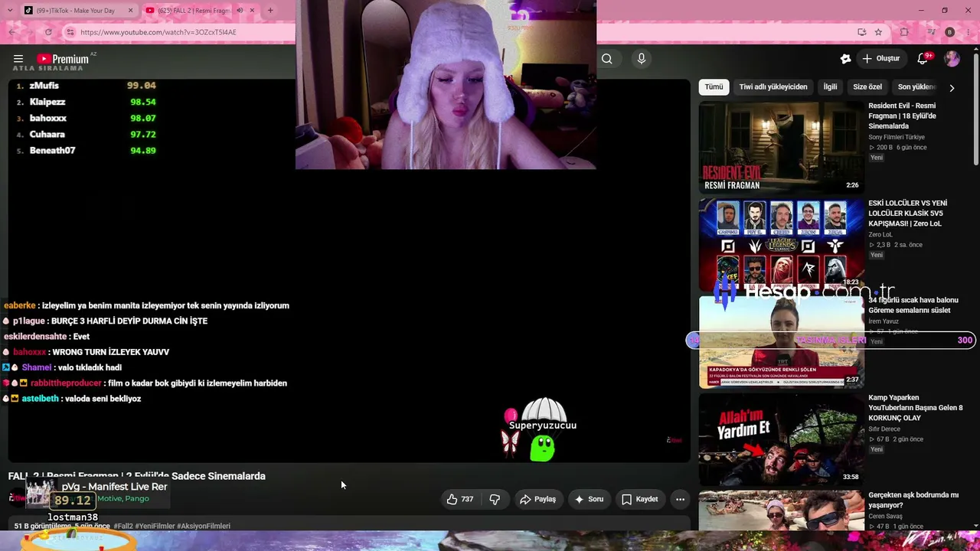Image resolution: width=980 pixels, height=551 pixels.
Task: View site information icon beside URL
Action: click(70, 32)
